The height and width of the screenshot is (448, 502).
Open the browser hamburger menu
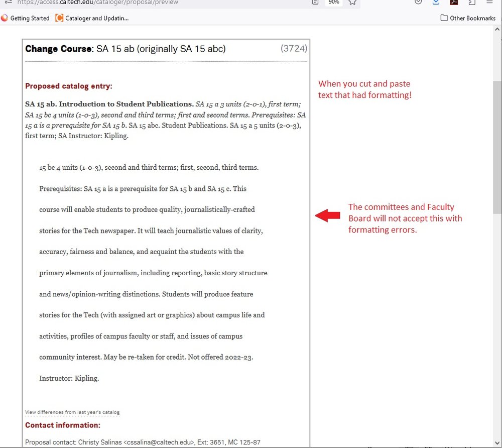tap(489, 2)
